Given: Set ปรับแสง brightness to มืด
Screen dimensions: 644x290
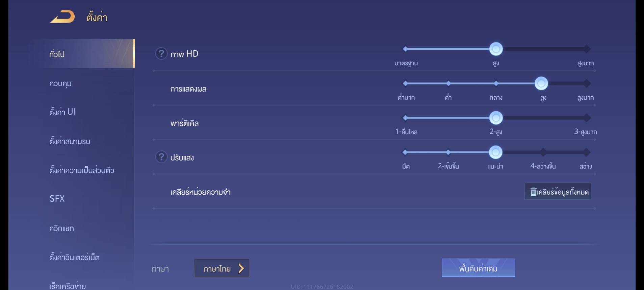Looking at the screenshot, I should pos(405,152).
